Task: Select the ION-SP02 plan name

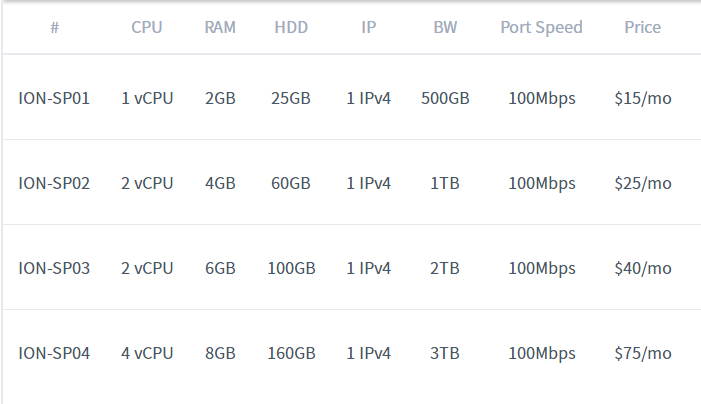Action: pyautogui.click(x=54, y=183)
